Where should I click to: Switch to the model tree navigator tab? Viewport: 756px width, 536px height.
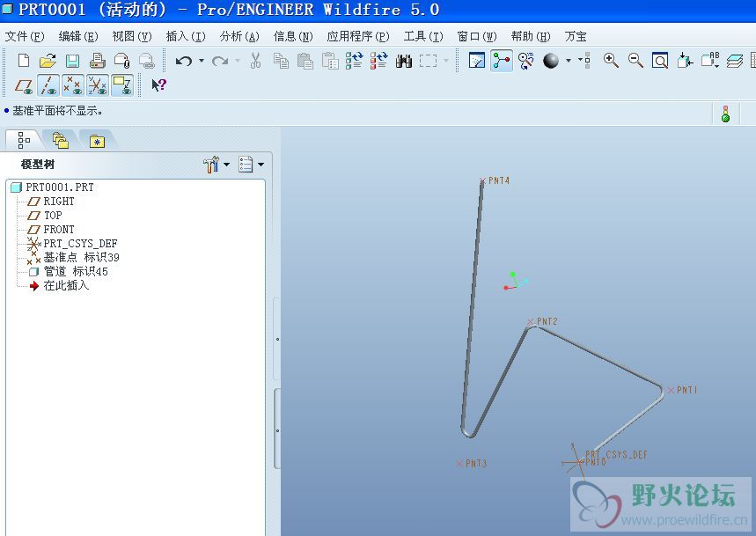point(24,140)
